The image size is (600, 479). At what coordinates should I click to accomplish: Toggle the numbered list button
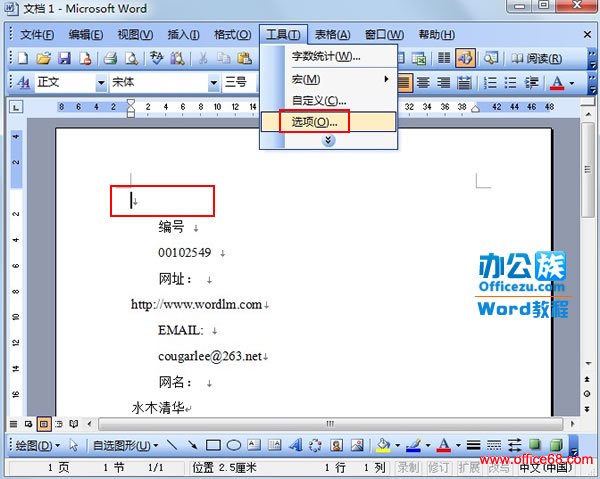click(487, 82)
